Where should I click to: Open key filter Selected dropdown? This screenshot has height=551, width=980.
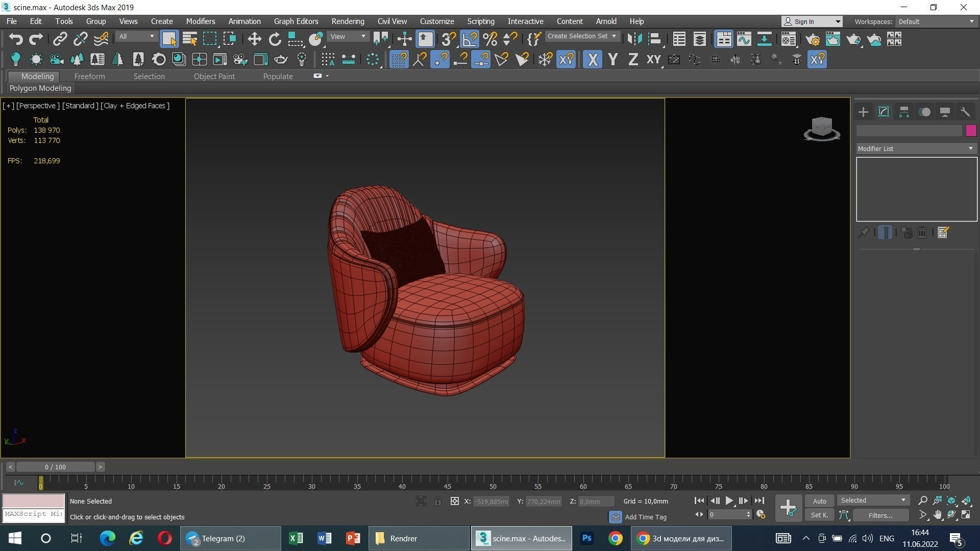pyautogui.click(x=873, y=500)
